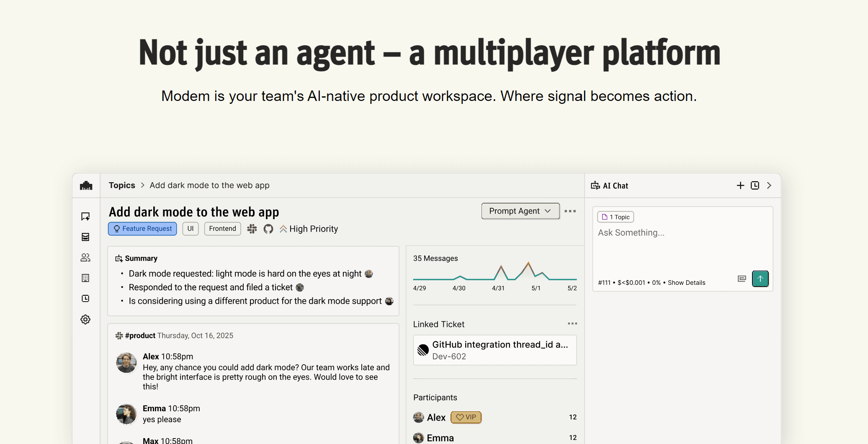Click the #product Slack channel icon
Screen dimensions: 868x444
(119, 336)
